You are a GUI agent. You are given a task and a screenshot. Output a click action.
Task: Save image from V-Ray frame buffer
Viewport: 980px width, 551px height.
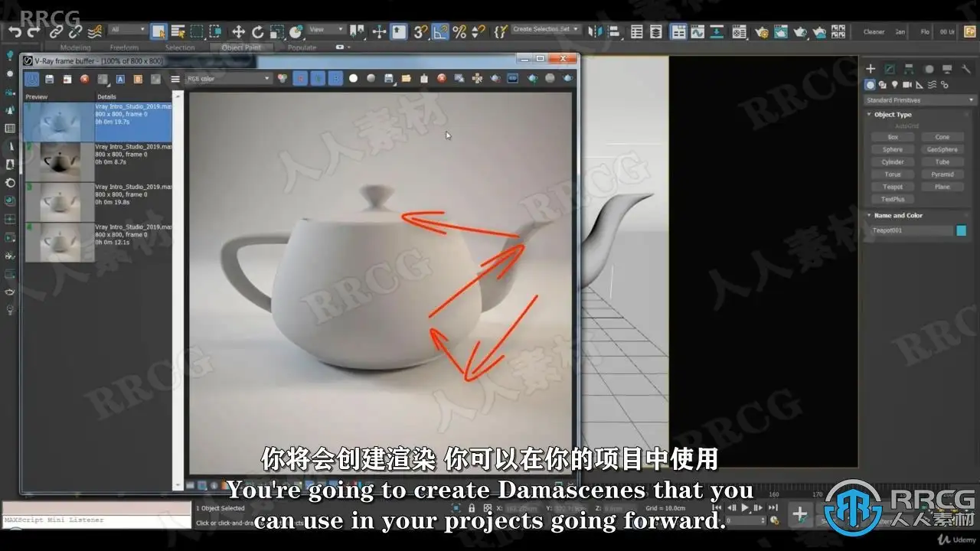pyautogui.click(x=50, y=79)
